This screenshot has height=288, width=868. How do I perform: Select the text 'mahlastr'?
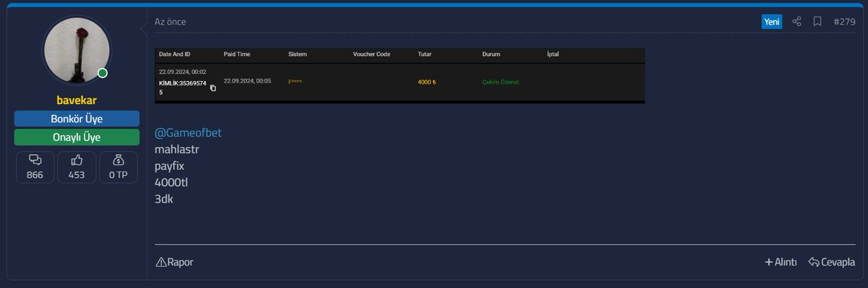176,150
